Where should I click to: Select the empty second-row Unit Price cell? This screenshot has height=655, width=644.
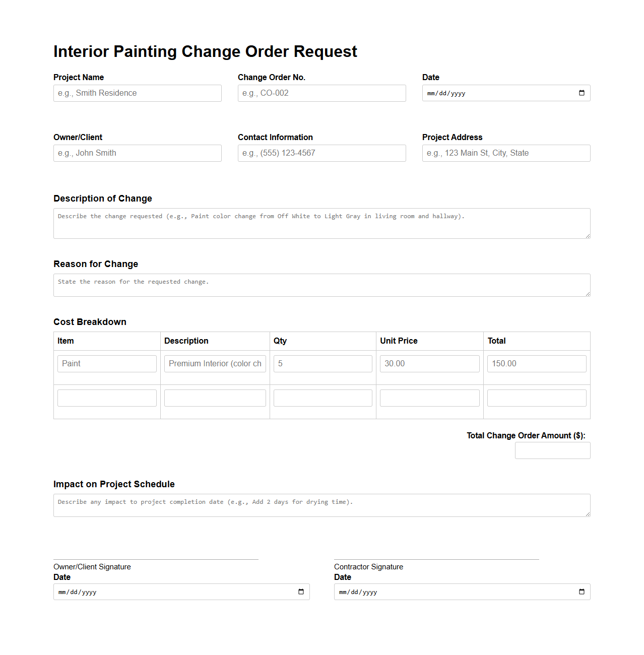tap(429, 398)
